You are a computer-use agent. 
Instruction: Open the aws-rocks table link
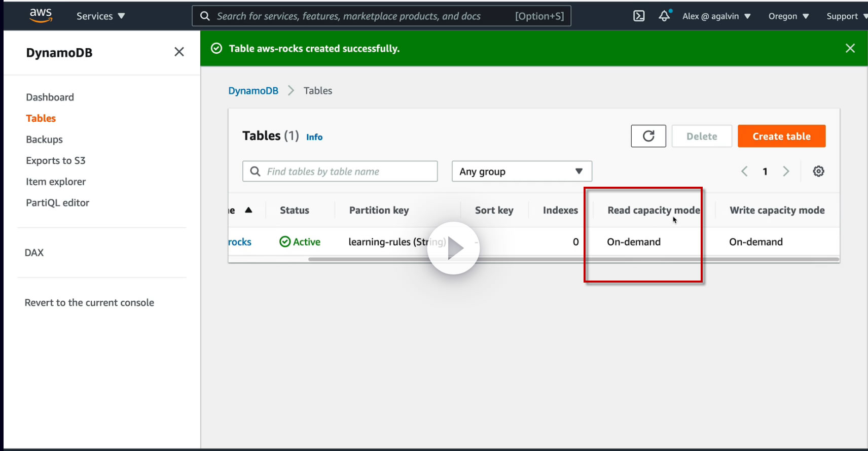(x=240, y=242)
